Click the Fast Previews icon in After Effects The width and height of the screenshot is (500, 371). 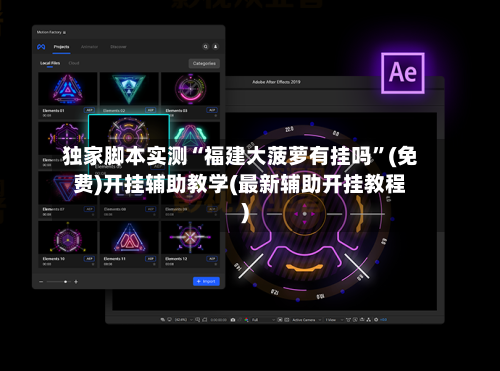(x=355, y=320)
